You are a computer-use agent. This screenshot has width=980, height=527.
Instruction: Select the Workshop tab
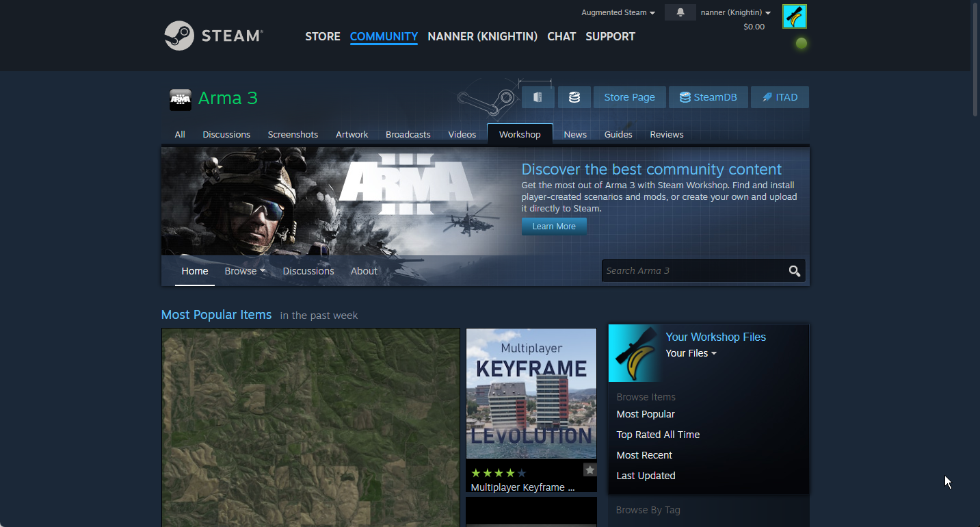point(520,134)
